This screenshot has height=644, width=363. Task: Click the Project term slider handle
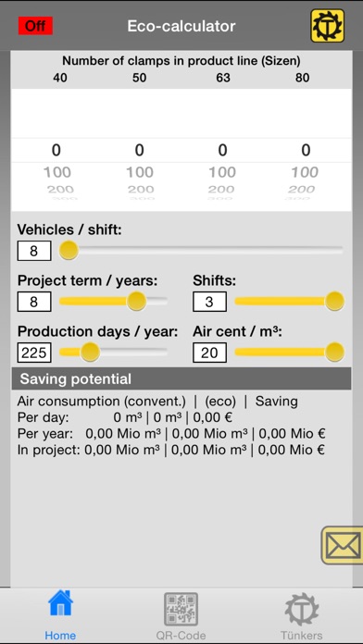pyautogui.click(x=136, y=302)
